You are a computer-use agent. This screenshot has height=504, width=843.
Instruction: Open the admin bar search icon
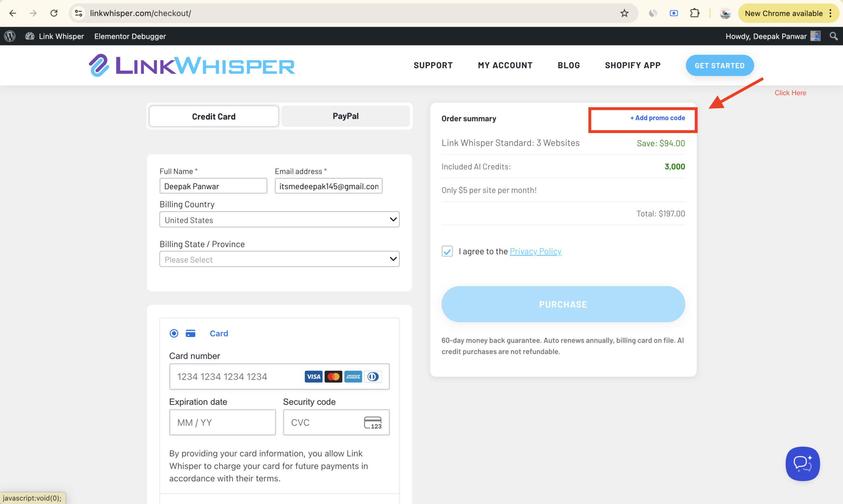pos(833,36)
